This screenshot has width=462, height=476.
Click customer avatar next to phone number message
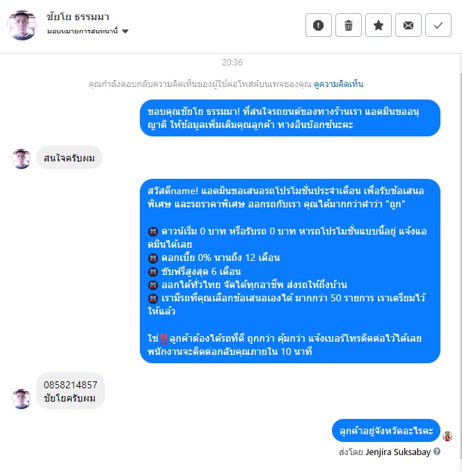click(21, 399)
